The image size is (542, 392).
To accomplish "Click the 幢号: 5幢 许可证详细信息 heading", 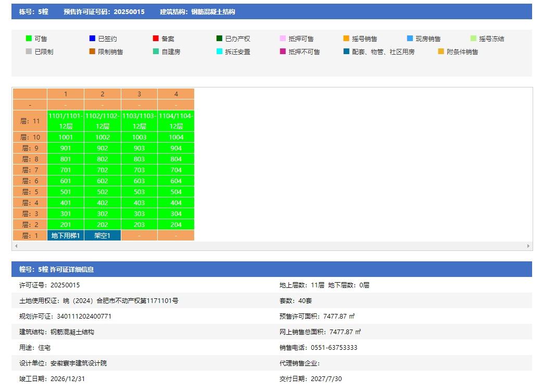I will (56, 269).
